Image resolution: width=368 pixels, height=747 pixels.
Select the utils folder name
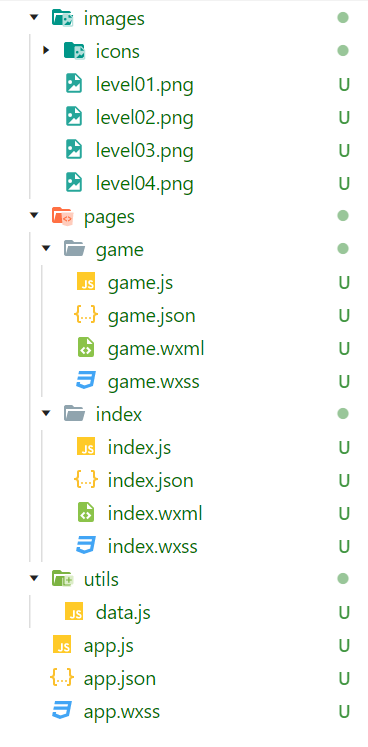[101, 579]
